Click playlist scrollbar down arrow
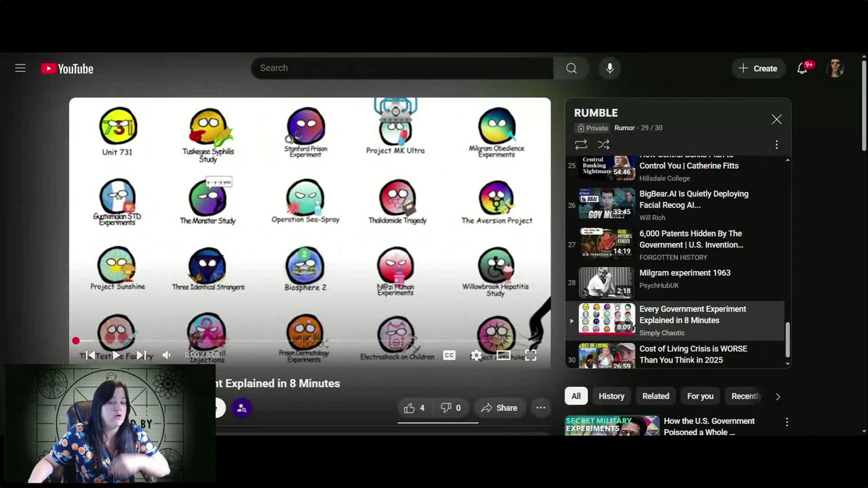The height and width of the screenshot is (488, 868). pyautogui.click(x=787, y=364)
